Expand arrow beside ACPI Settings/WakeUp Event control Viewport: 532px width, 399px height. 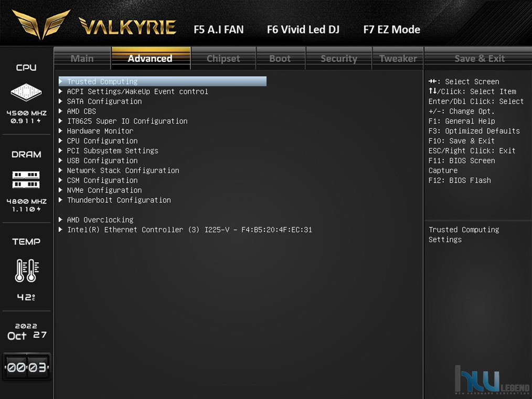click(x=61, y=91)
